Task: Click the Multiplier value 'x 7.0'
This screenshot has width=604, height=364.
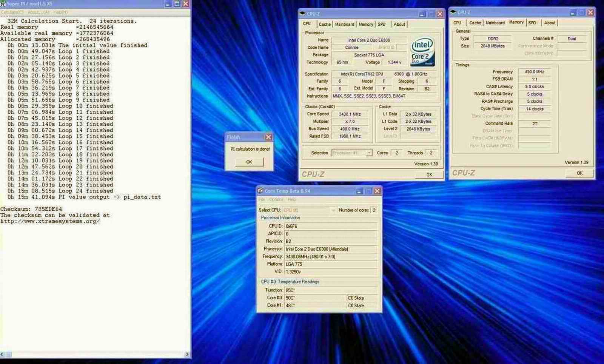Action: click(350, 122)
